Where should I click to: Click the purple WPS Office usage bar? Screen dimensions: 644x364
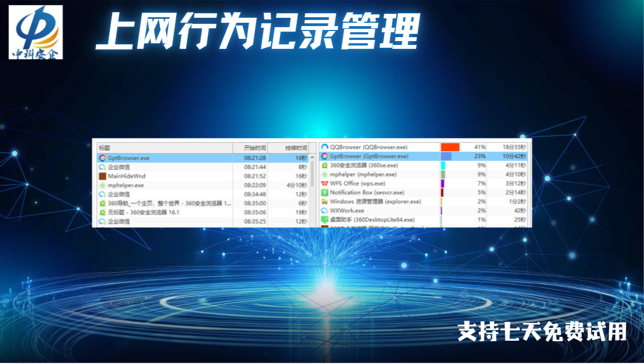[443, 184]
